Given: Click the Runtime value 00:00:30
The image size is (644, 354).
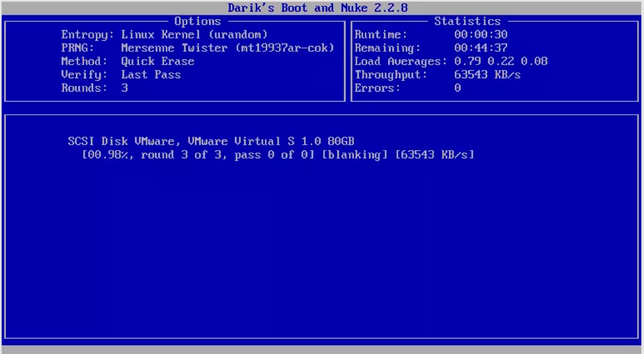Looking at the screenshot, I should coord(481,34).
